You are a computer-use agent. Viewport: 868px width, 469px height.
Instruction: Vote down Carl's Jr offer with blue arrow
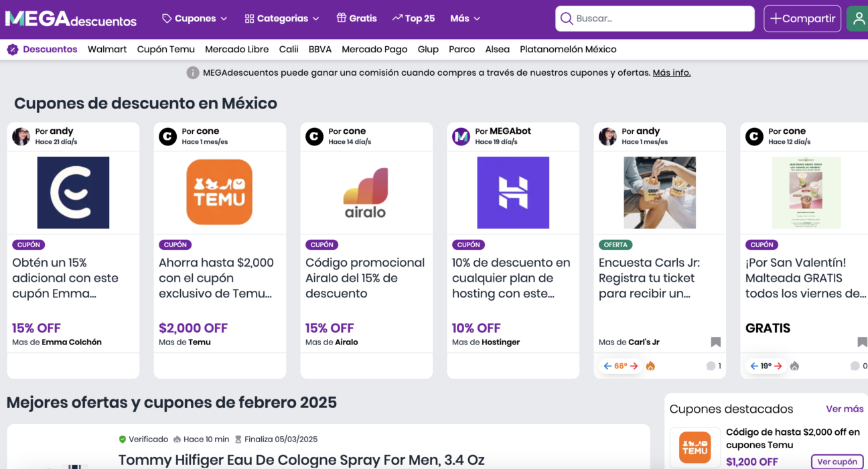click(x=607, y=366)
